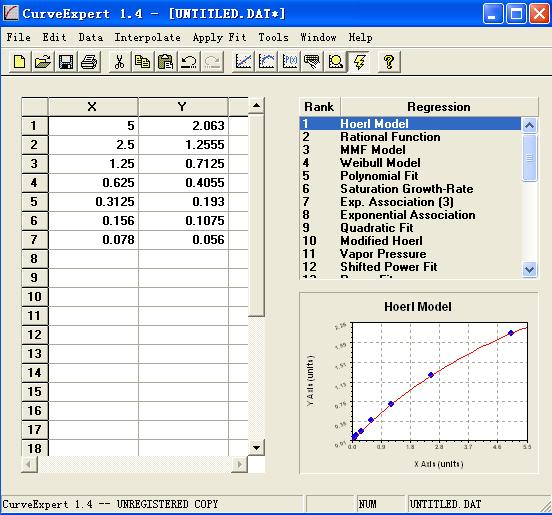The height and width of the screenshot is (515, 552).
Task: Click the magnifier graph examine icon
Action: [x=335, y=62]
